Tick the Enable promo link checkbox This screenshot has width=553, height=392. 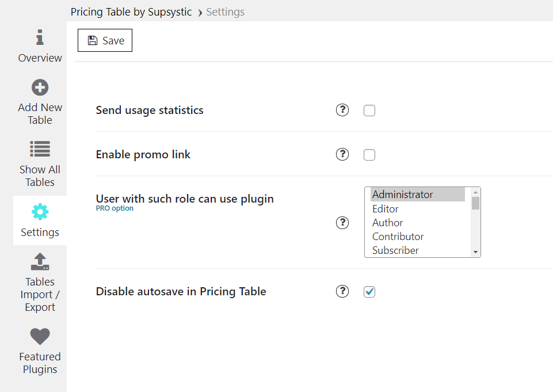click(x=369, y=155)
